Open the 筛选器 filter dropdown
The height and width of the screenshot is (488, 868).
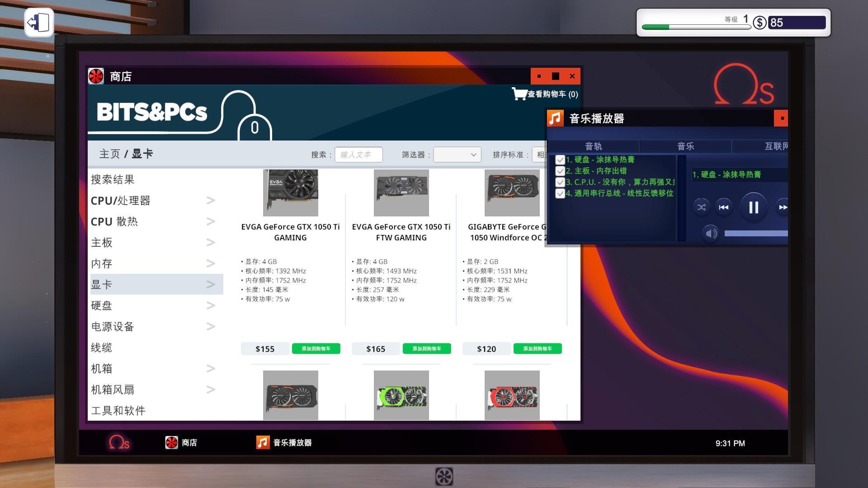[x=457, y=155]
